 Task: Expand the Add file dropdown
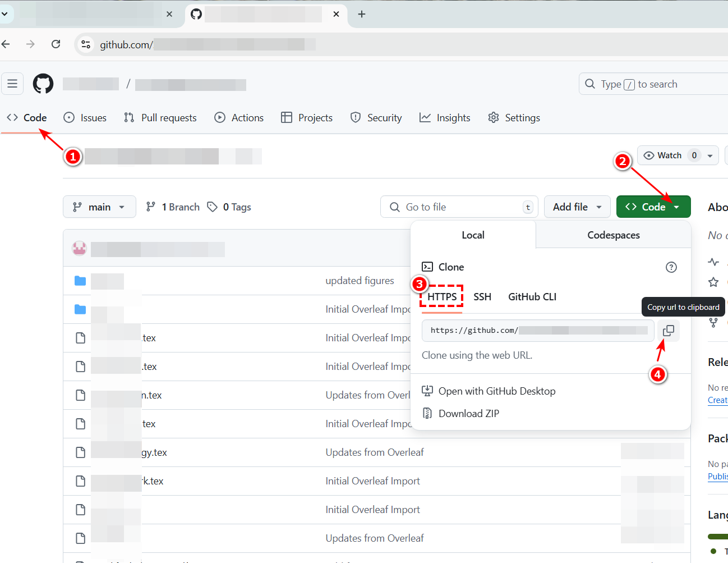pos(577,207)
